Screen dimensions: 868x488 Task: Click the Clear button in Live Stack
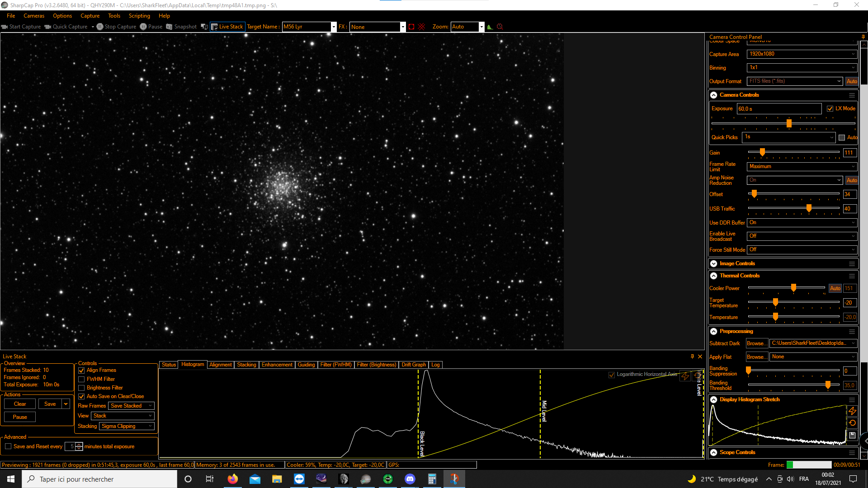pyautogui.click(x=20, y=404)
